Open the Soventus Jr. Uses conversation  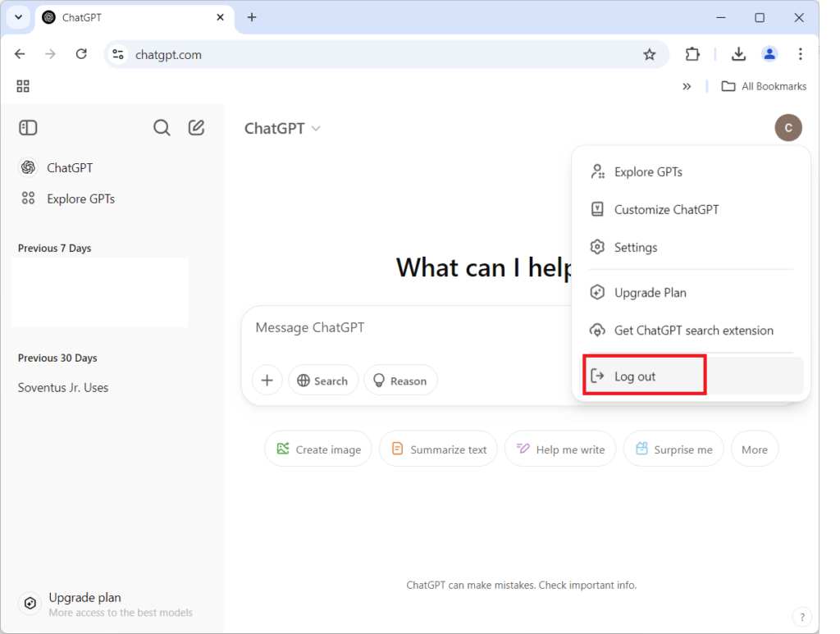63,388
